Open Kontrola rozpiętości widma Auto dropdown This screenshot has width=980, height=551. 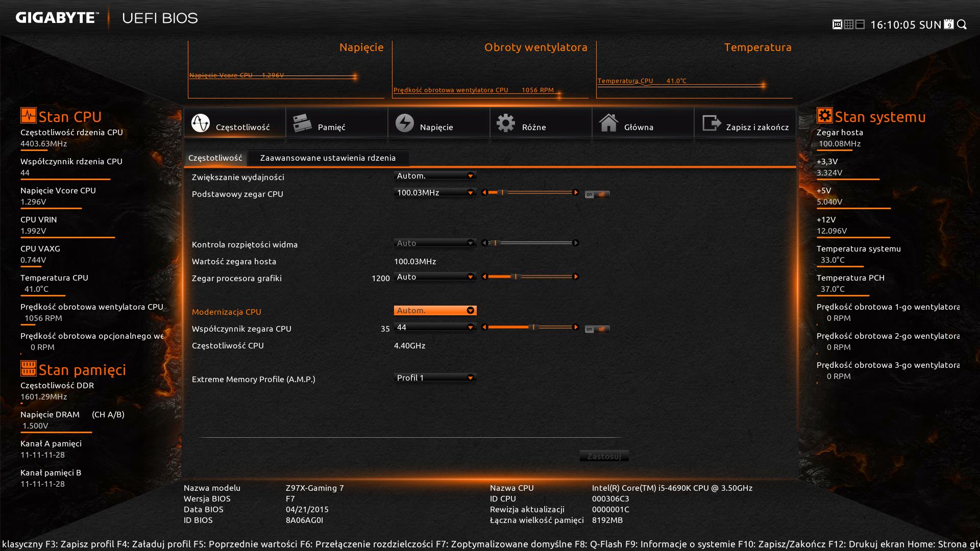pyautogui.click(x=435, y=243)
